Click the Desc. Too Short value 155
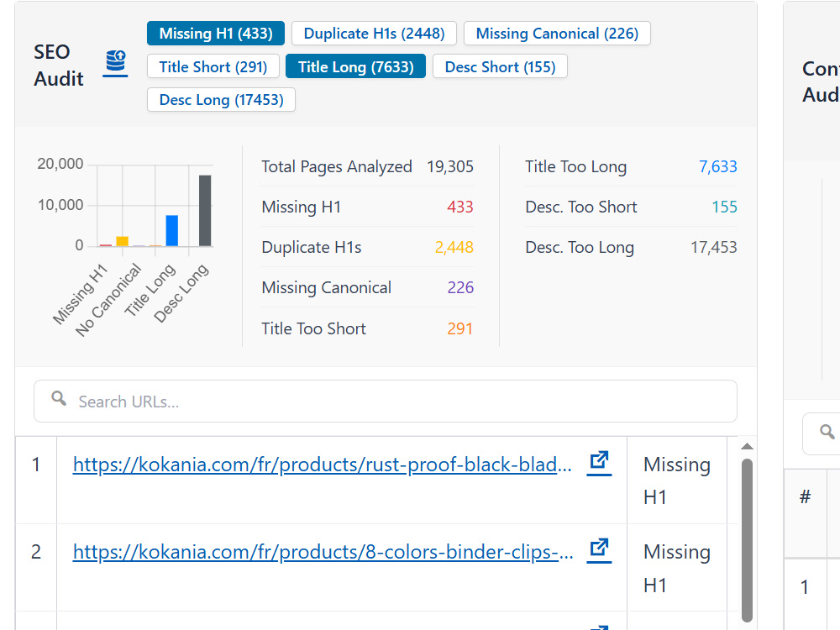Image resolution: width=840 pixels, height=630 pixels. (x=724, y=207)
